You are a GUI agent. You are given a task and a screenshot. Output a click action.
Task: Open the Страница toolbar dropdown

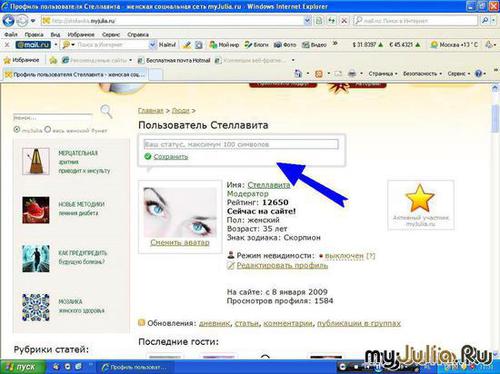tap(383, 74)
